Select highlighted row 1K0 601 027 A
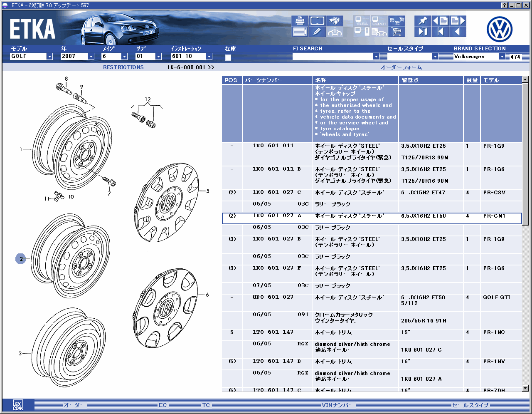 (x=372, y=218)
